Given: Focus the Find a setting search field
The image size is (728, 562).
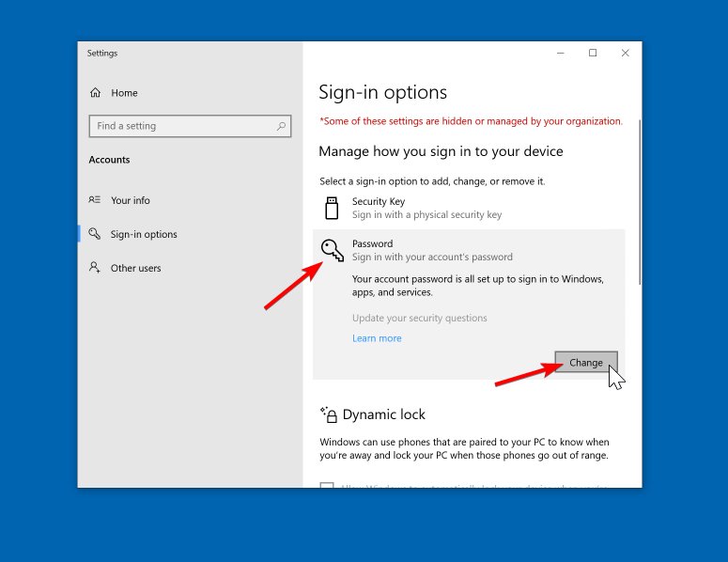Looking at the screenshot, I should 183,126.
